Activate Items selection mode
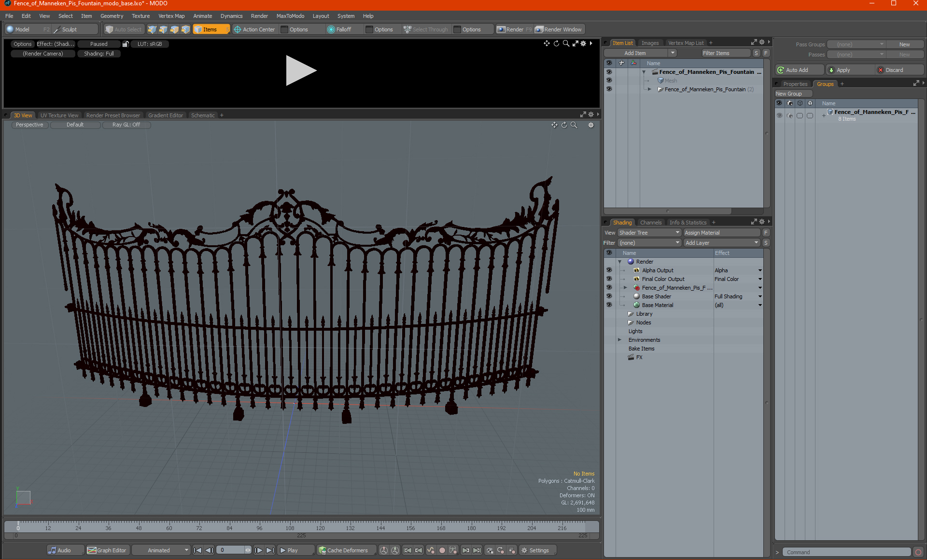The height and width of the screenshot is (560, 927). (211, 29)
